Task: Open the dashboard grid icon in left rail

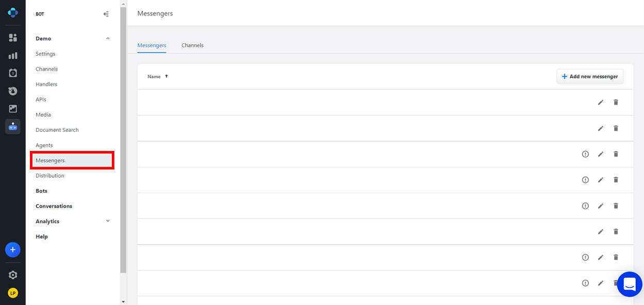Action: pyautogui.click(x=13, y=38)
